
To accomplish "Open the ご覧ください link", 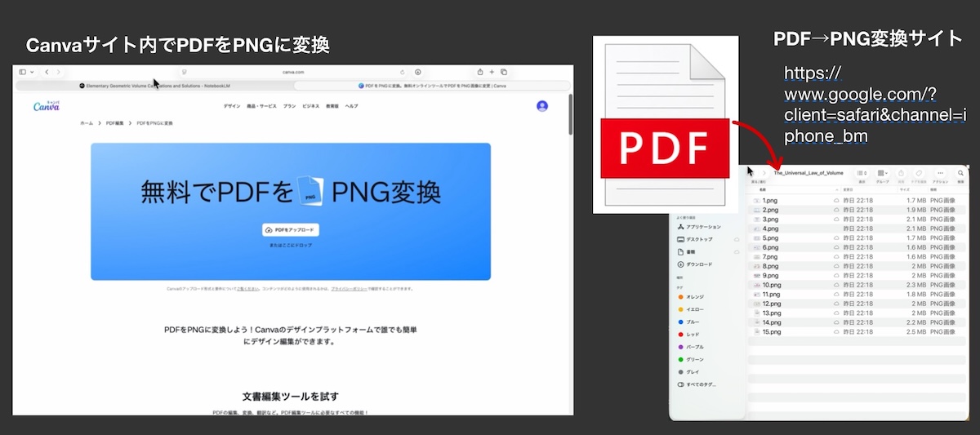I will click(x=248, y=289).
